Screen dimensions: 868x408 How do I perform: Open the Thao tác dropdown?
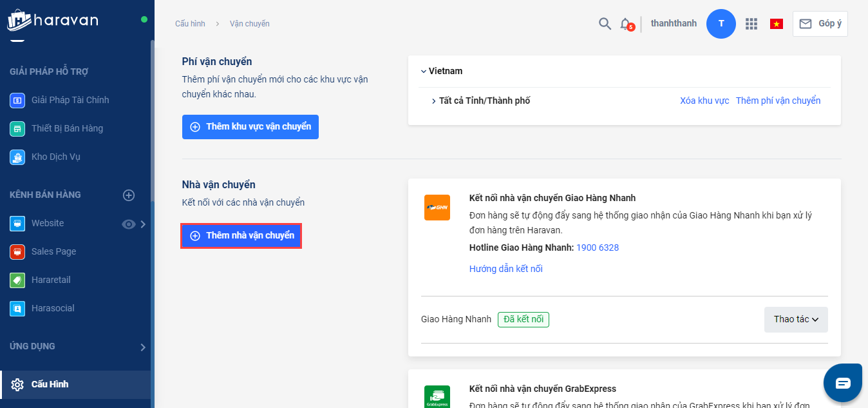click(x=796, y=320)
